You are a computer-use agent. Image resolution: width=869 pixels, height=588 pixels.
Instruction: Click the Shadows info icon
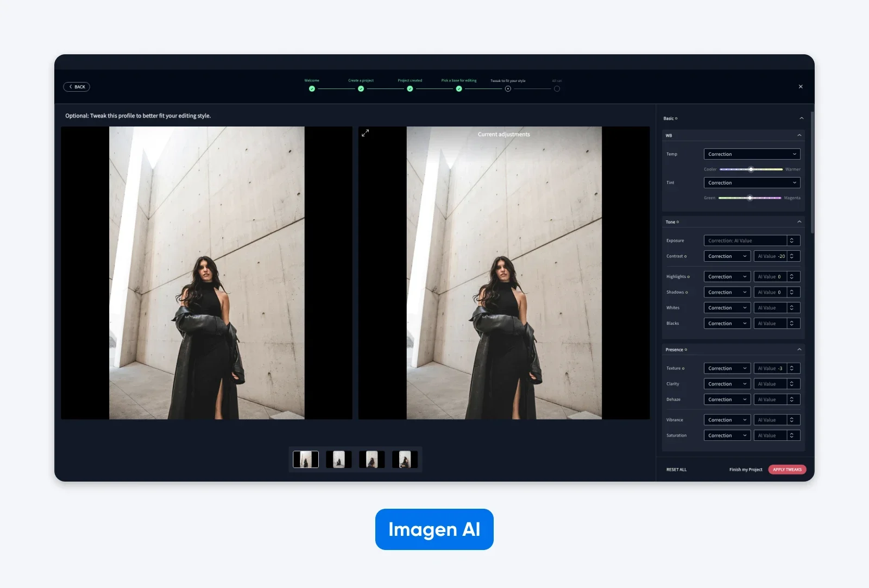pyautogui.click(x=687, y=292)
